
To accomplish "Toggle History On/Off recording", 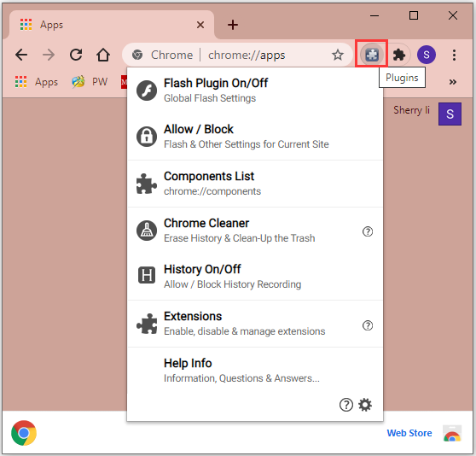I will pyautogui.click(x=255, y=277).
